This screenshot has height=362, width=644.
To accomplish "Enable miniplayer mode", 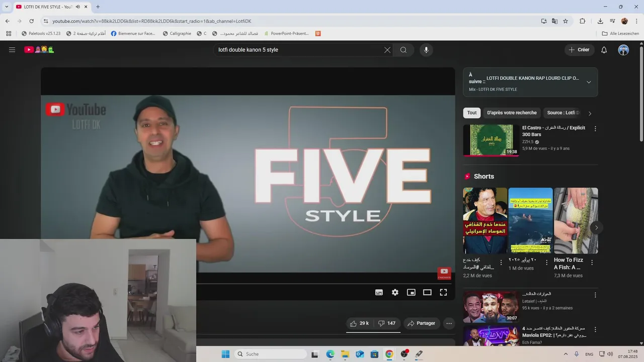I will (x=411, y=292).
